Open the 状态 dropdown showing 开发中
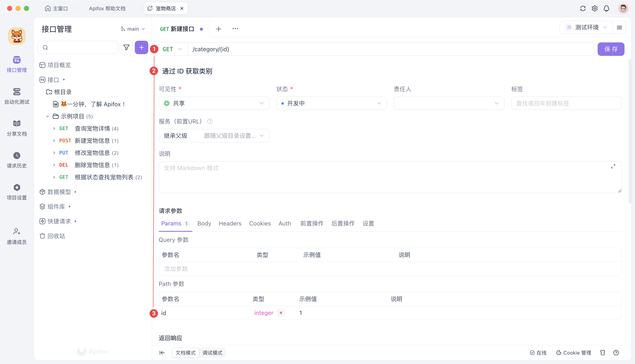The height and width of the screenshot is (364, 635). coord(331,103)
